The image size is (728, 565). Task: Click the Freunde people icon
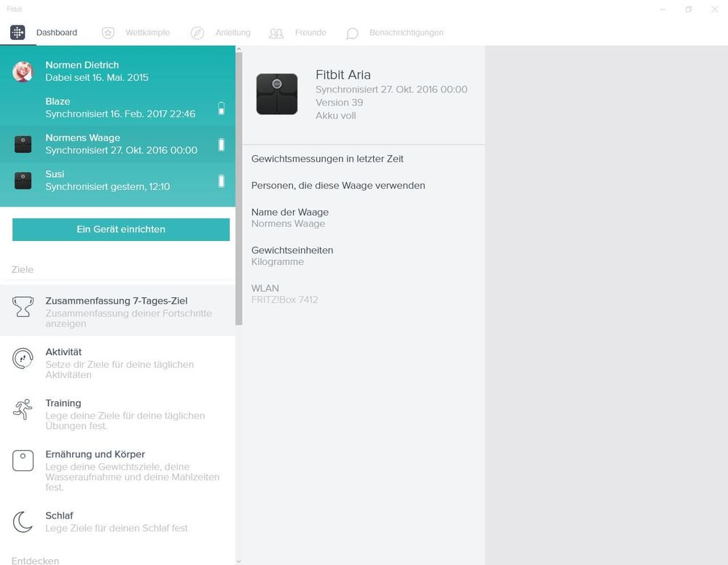coord(276,33)
